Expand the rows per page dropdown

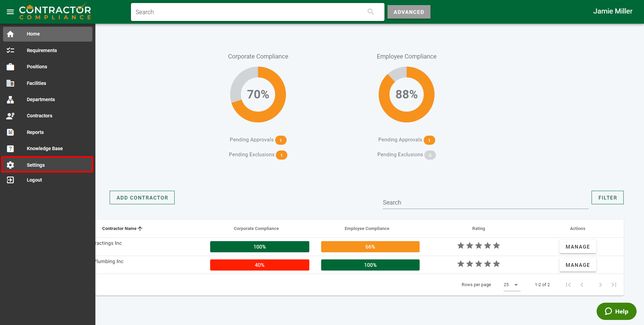(511, 285)
